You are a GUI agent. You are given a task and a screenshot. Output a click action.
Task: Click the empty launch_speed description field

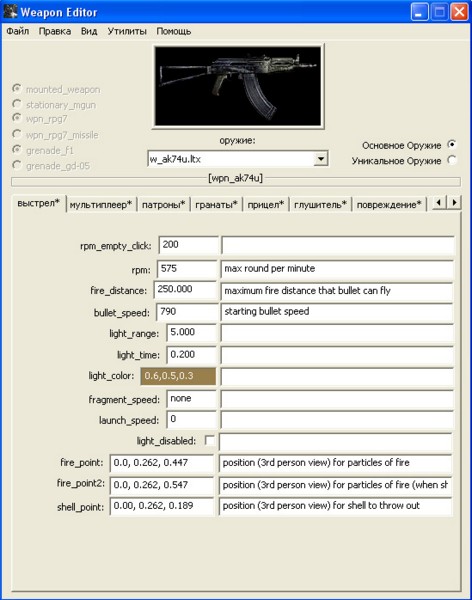tap(337, 420)
